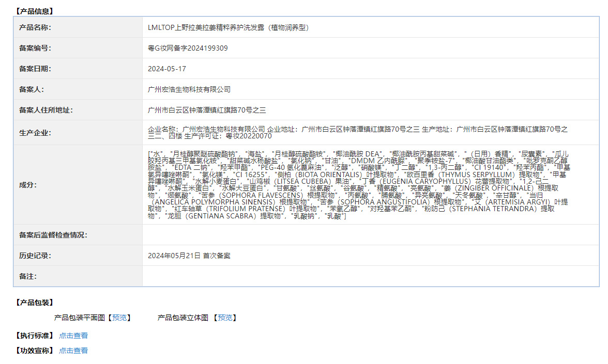This screenshot has height=364, width=608.
Task: Select registration number 粤G妆网备字2024199309
Action: (188, 48)
